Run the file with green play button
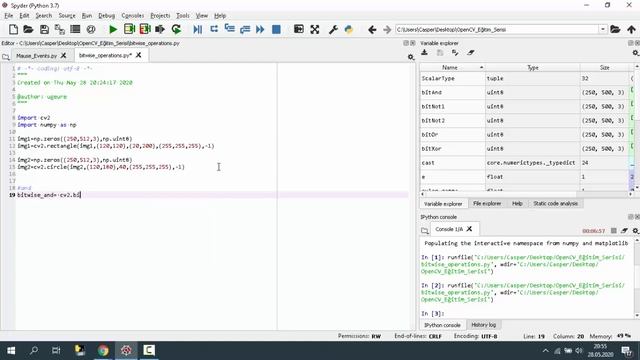 click(113, 29)
